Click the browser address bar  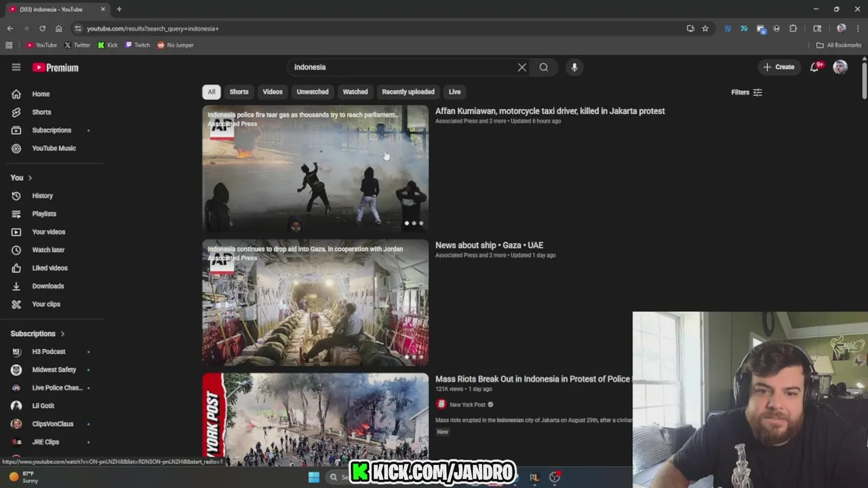click(x=380, y=28)
